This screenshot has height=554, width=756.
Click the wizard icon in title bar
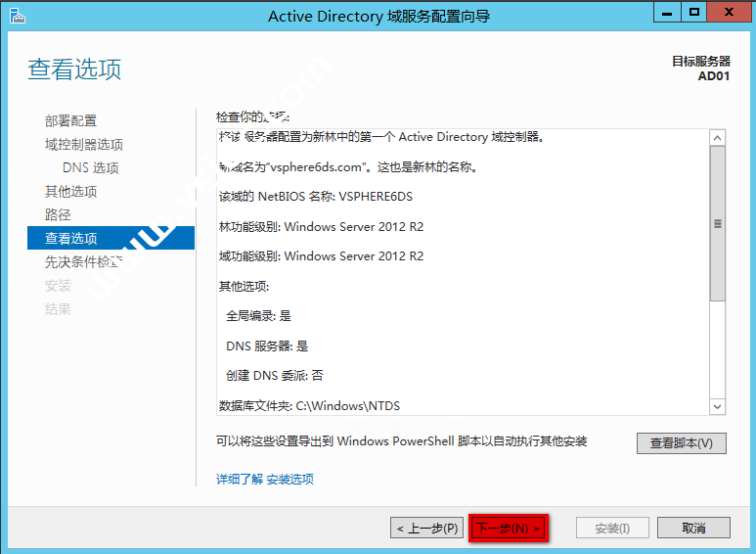tap(18, 16)
